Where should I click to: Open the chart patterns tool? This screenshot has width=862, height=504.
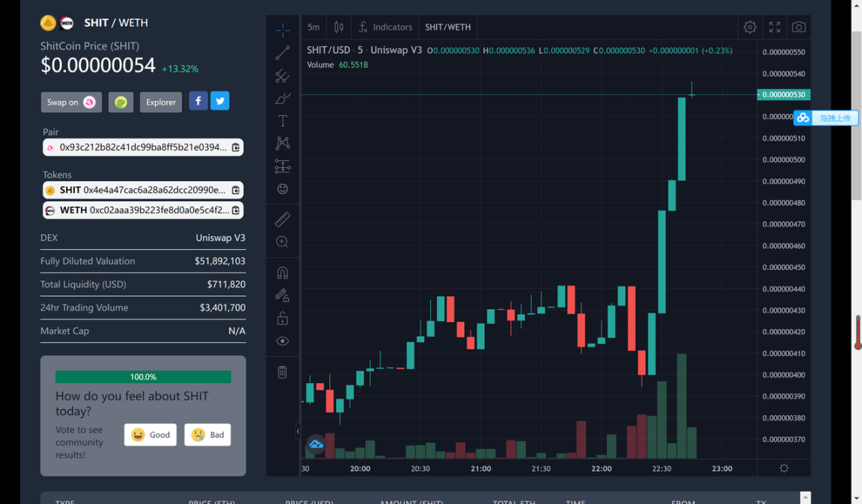pos(283,144)
